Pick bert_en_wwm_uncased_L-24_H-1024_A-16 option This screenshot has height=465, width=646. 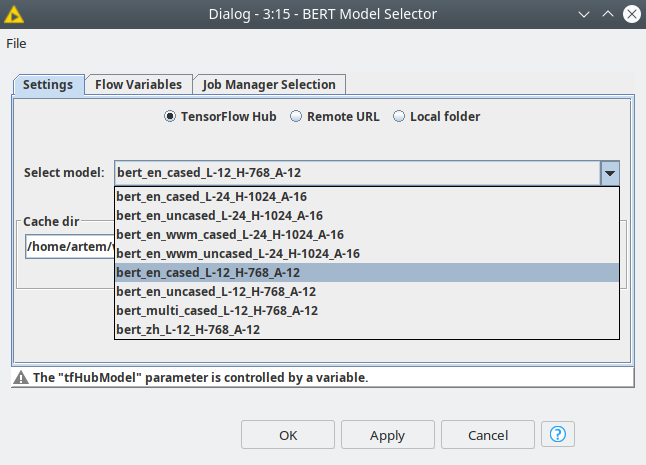pos(367,254)
